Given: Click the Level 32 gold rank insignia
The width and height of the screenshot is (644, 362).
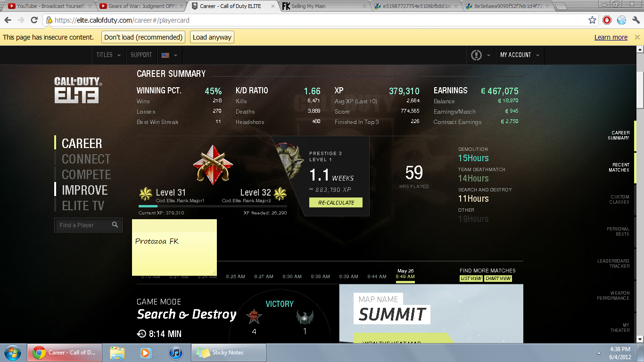Looking at the screenshot, I should pos(281,193).
